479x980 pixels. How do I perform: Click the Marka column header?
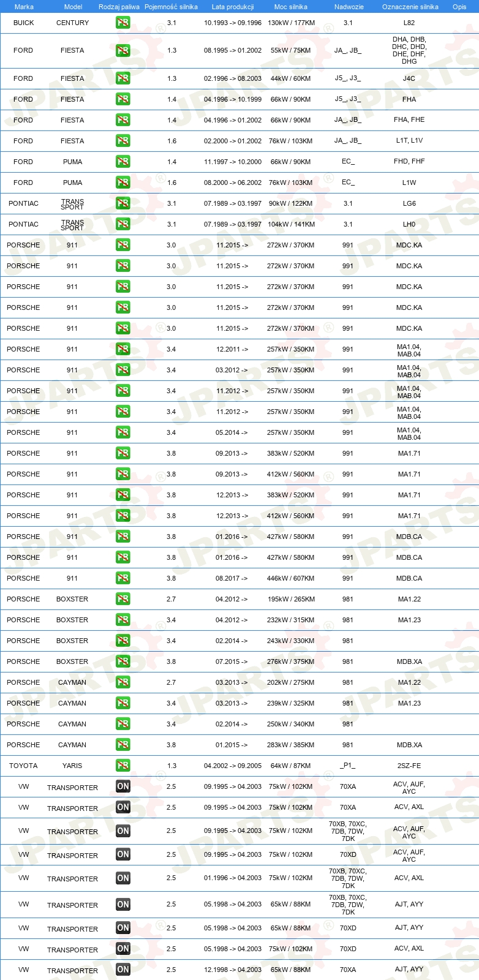[23, 7]
